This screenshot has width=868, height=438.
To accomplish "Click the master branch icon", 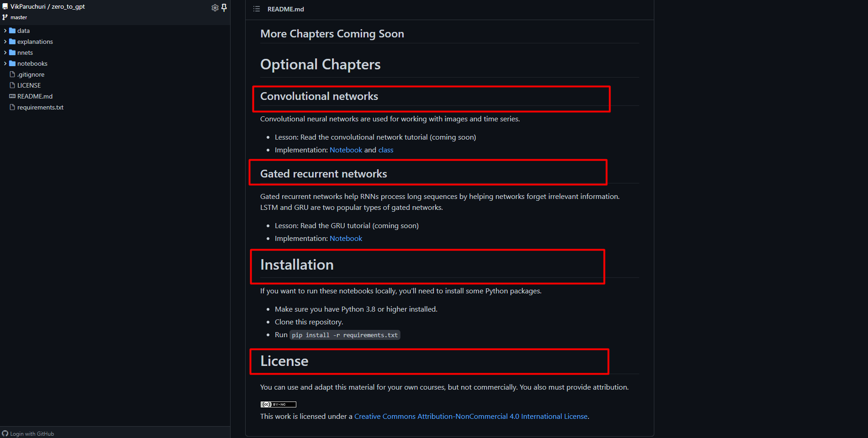I will click(x=5, y=17).
